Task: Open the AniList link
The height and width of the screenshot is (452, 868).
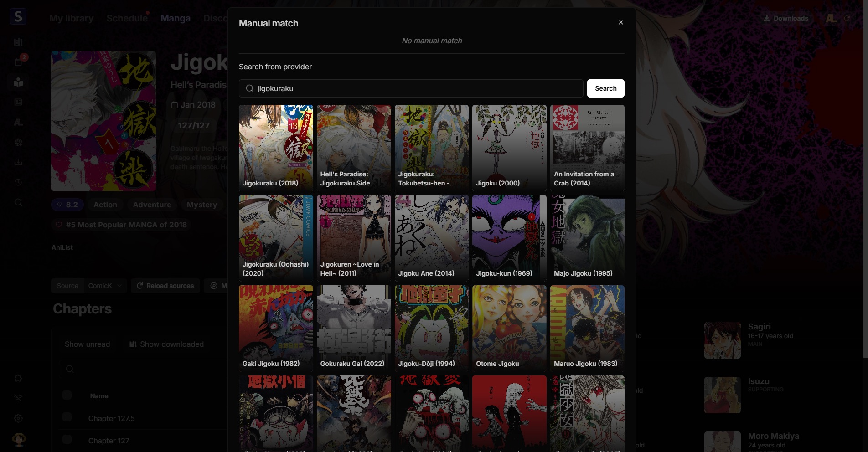Action: coord(62,247)
